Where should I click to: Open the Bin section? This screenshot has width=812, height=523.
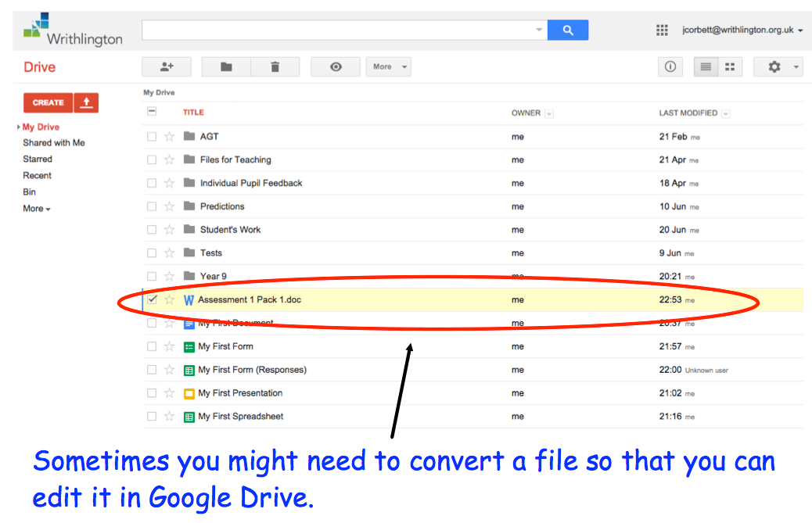[29, 192]
